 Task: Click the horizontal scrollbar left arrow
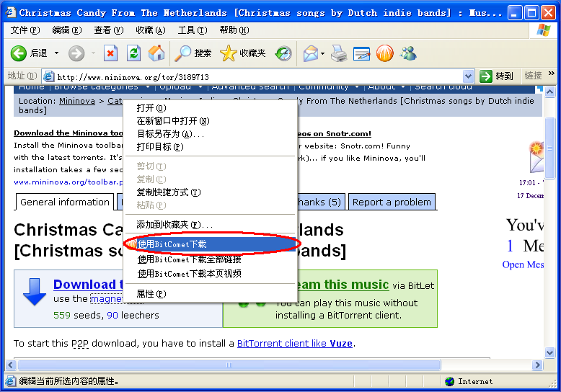point(10,365)
